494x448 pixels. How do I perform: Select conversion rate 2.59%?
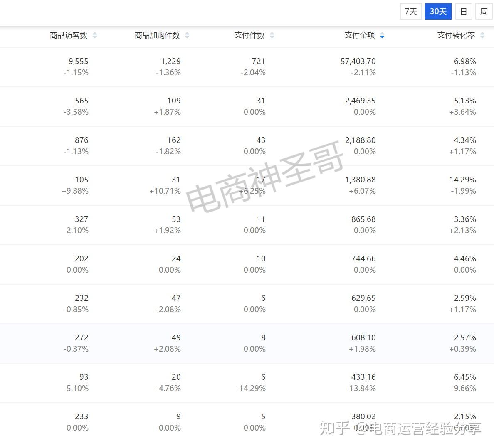pyautogui.click(x=465, y=298)
